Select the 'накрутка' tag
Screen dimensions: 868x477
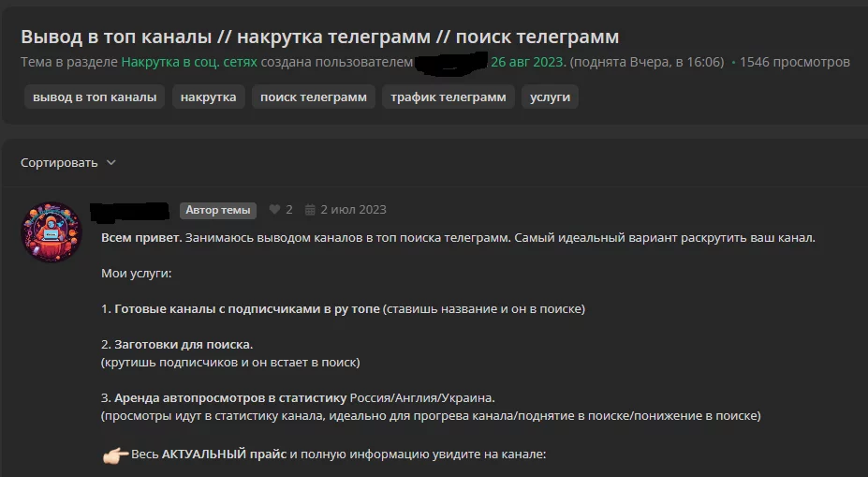pos(208,97)
